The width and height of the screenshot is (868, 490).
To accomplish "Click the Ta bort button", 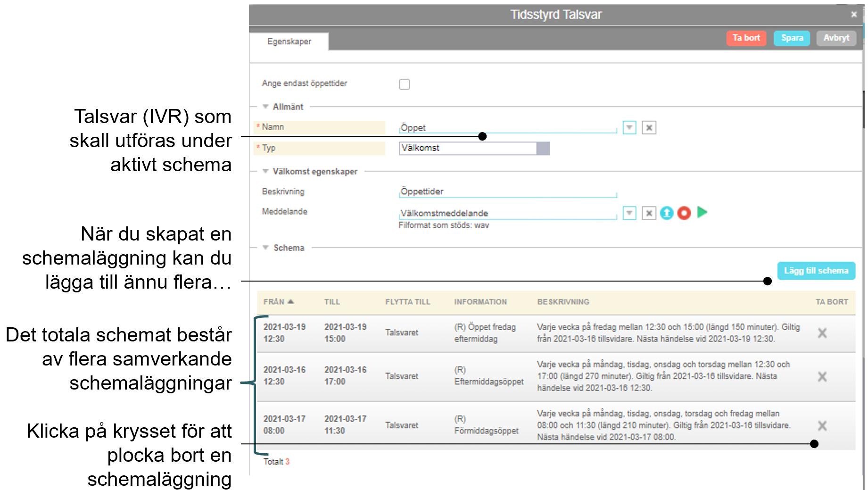I will tap(746, 38).
